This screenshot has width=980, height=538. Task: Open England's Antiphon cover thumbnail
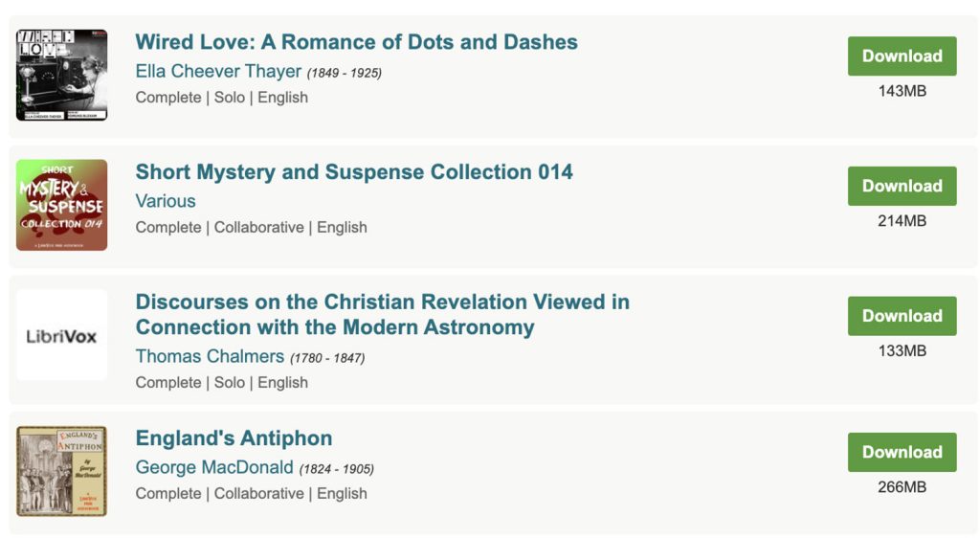(x=61, y=471)
